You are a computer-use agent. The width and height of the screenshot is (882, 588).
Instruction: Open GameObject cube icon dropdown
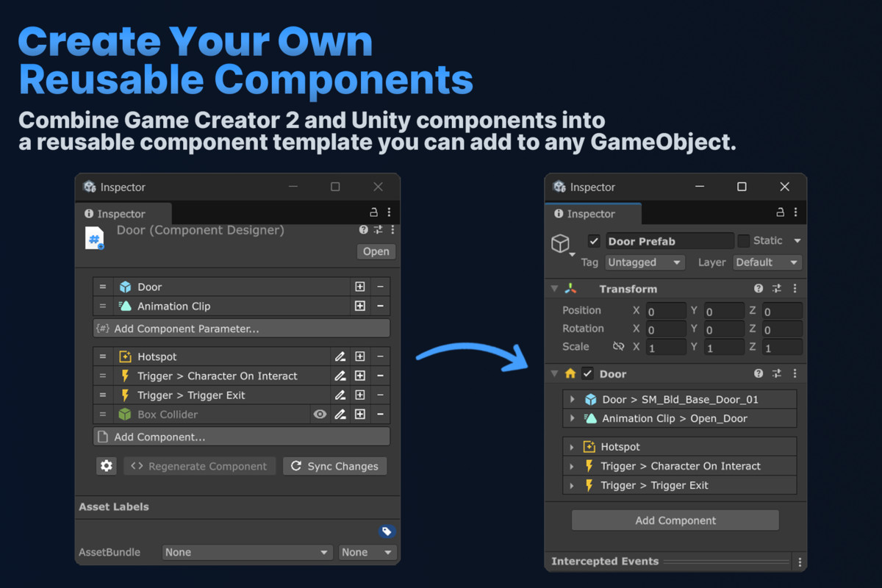[562, 245]
